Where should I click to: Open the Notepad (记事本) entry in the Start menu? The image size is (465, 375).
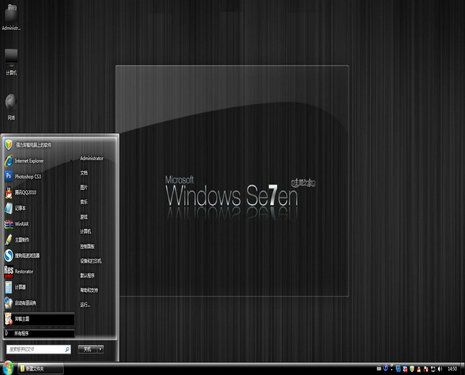coord(38,208)
